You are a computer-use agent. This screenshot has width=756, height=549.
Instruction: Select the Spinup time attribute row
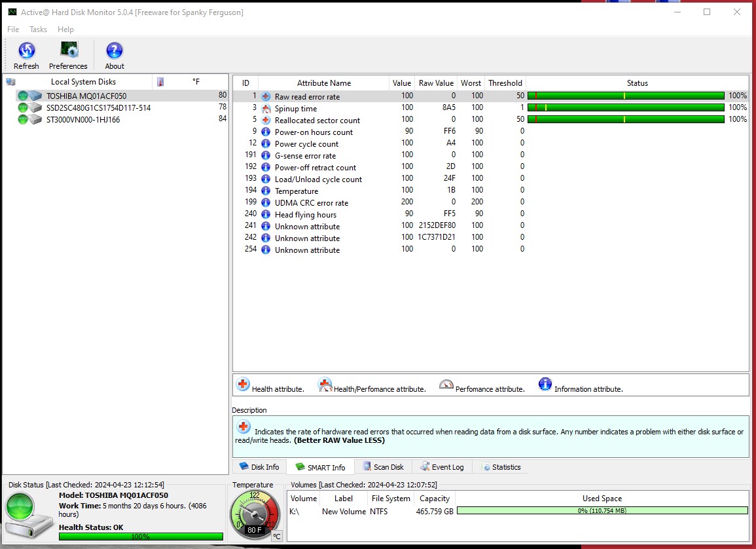[x=296, y=108]
